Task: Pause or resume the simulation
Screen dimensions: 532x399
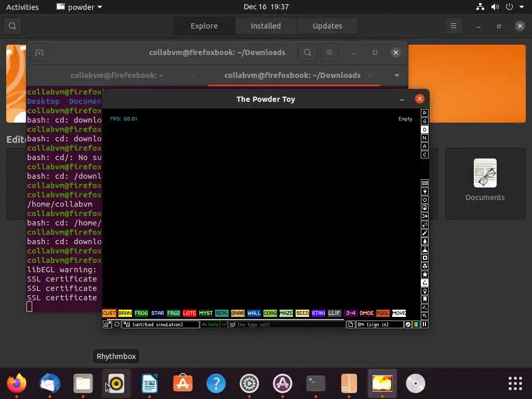Action: click(424, 325)
